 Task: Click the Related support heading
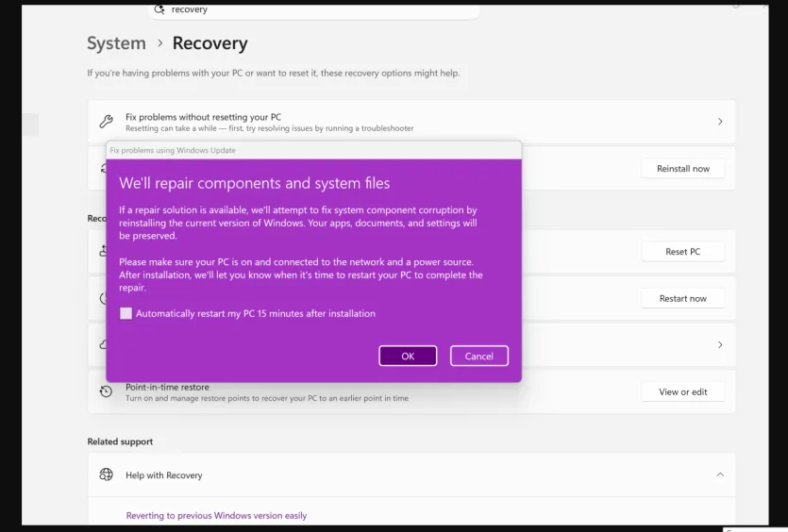[120, 441]
